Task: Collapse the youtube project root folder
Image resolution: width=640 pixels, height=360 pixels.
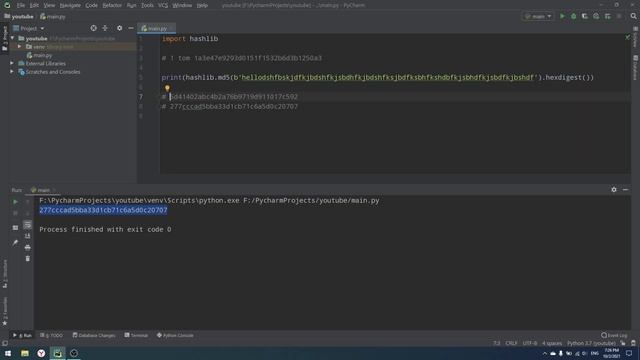Action: point(13,38)
